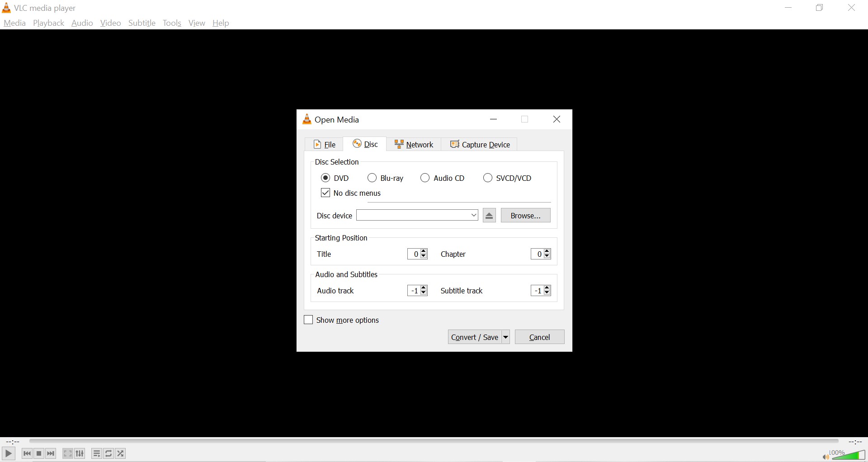Image resolution: width=868 pixels, height=462 pixels.
Task: Skip to Next media button
Action: 51,453
